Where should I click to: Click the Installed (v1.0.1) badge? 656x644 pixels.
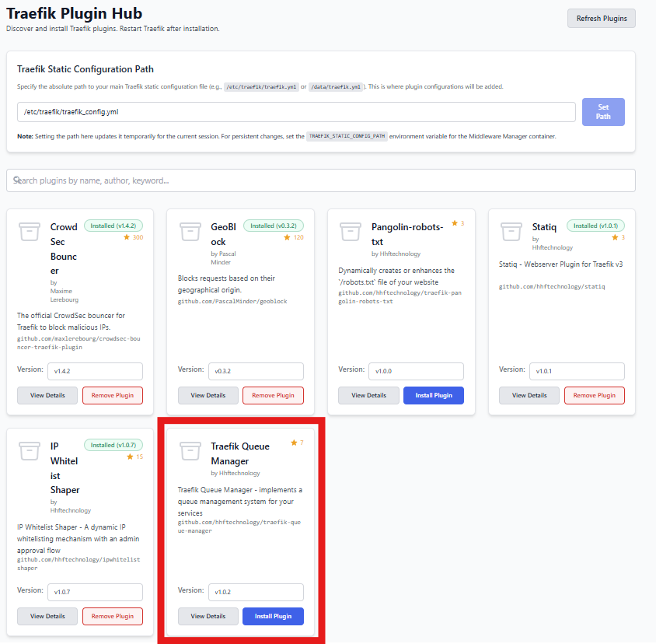tap(595, 226)
